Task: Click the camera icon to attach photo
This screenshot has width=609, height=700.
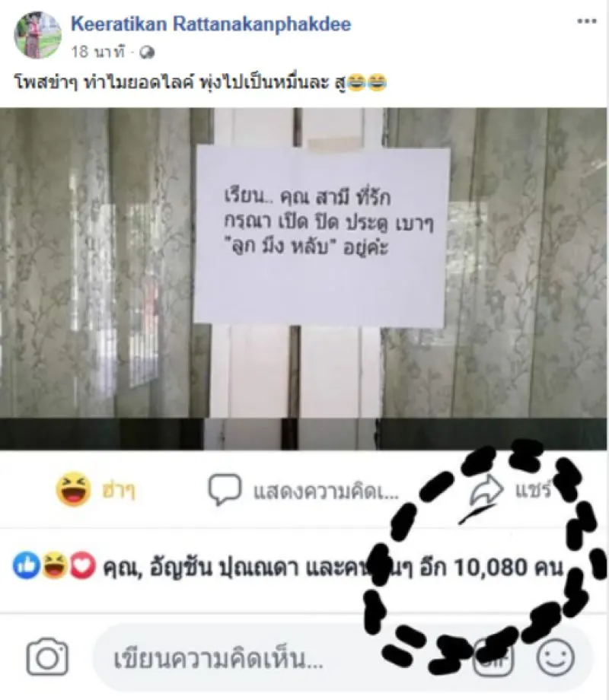Action: pos(47,657)
